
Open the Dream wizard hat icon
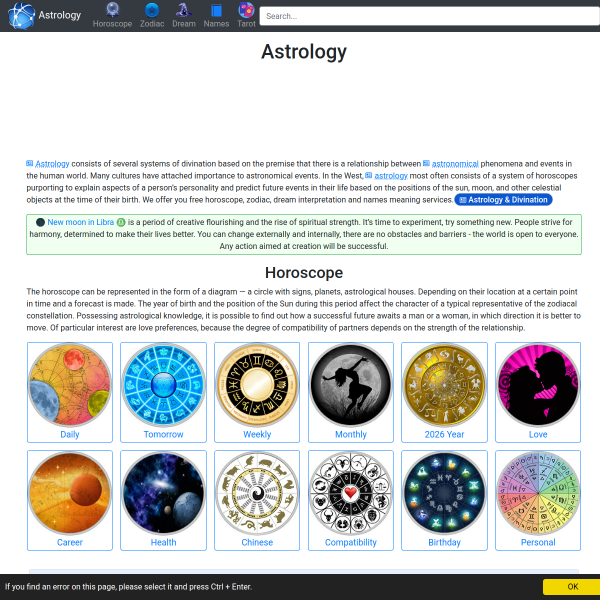pyautogui.click(x=184, y=10)
